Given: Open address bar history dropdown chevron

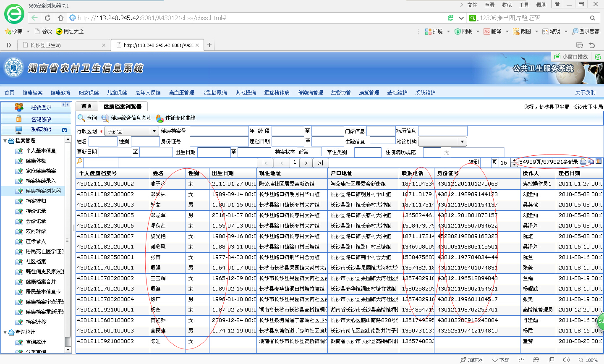Looking at the screenshot, I should (461, 18).
